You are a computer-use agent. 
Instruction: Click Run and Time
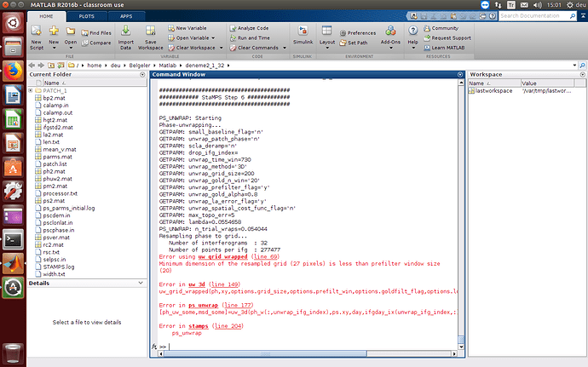250,37
